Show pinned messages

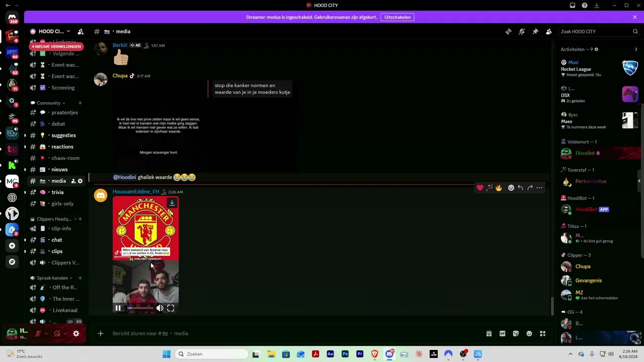click(535, 31)
